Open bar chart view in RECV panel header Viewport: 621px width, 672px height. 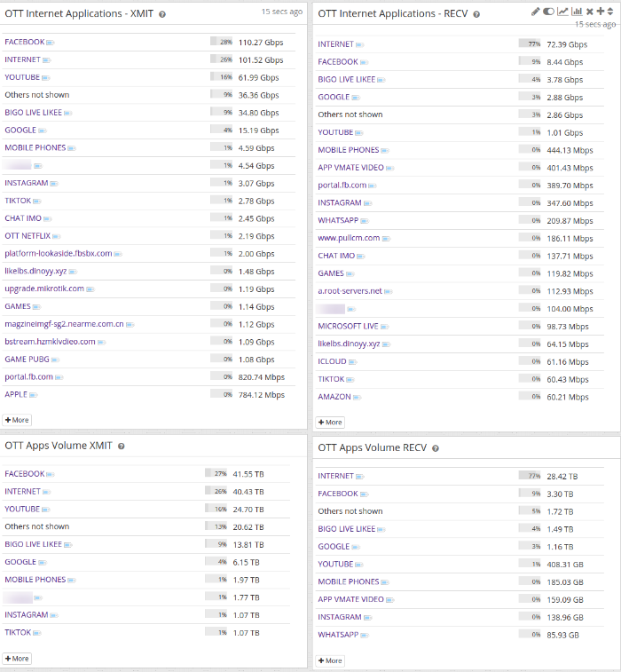(577, 12)
